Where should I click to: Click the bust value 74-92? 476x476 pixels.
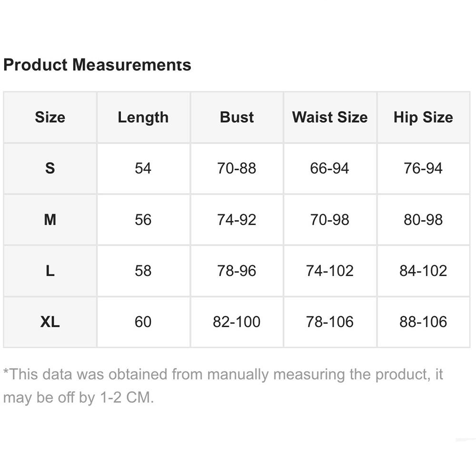click(x=237, y=219)
